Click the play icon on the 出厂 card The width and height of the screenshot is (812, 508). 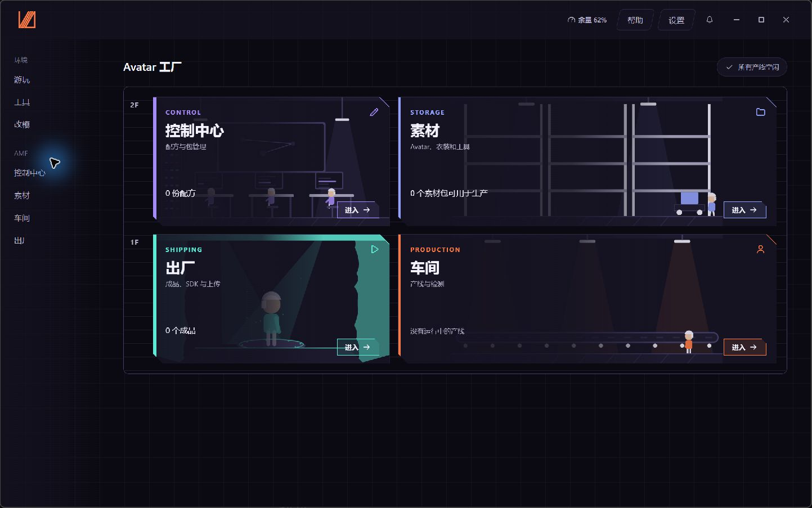(375, 249)
